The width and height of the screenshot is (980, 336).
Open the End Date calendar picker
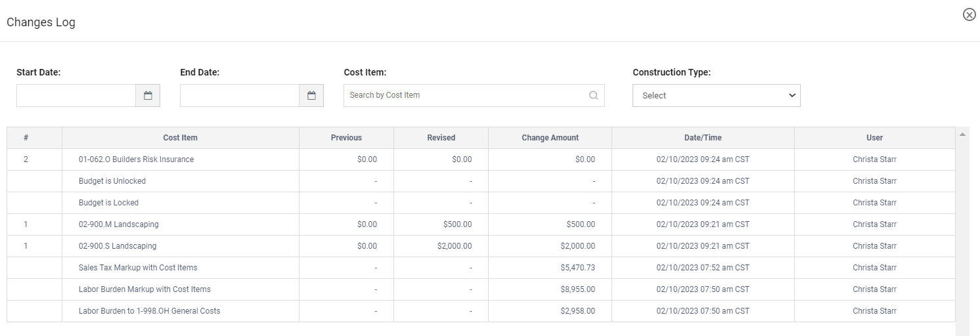pos(311,96)
